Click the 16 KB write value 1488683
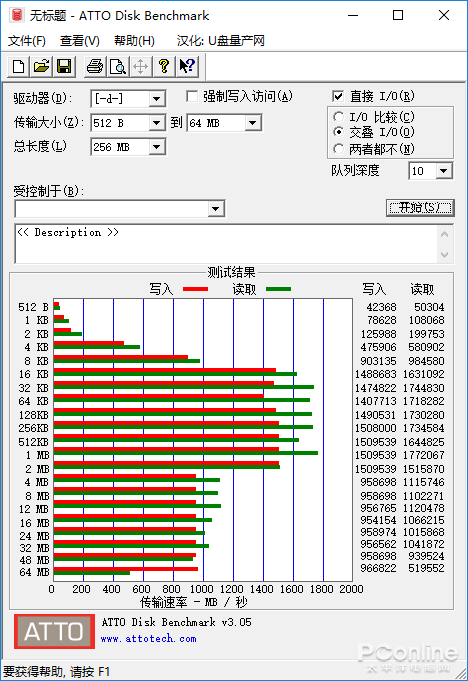 click(376, 374)
